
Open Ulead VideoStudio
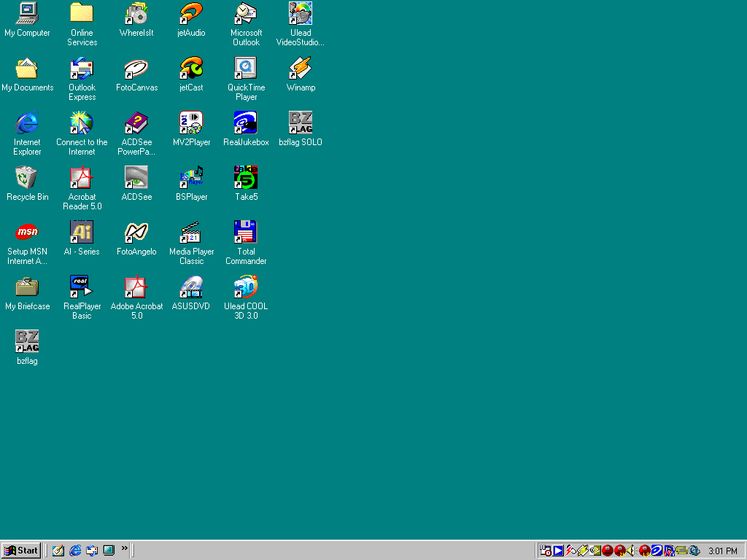point(301,15)
